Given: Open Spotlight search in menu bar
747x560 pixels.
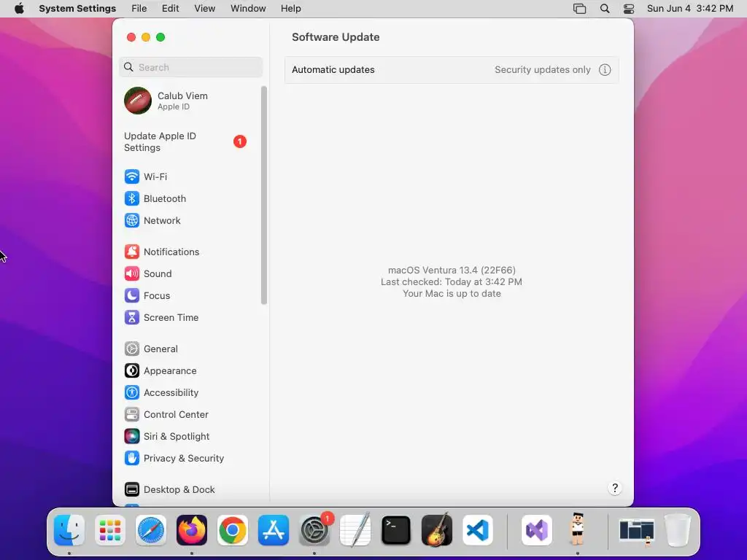Looking at the screenshot, I should [605, 9].
